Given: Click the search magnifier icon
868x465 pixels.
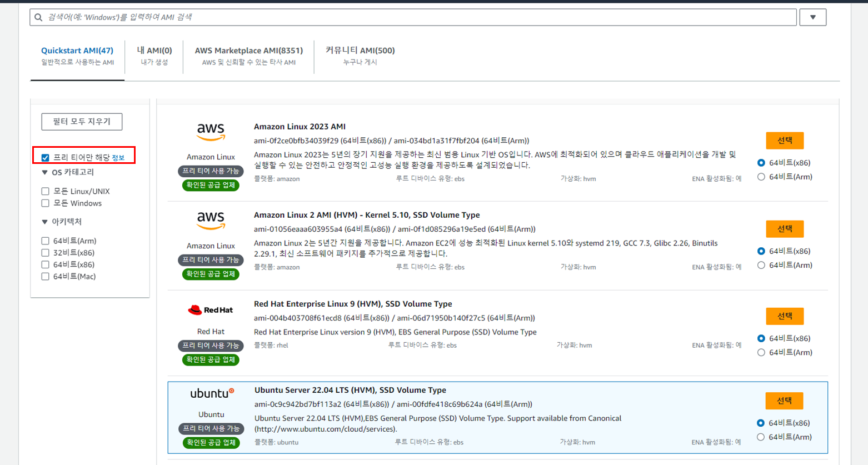Looking at the screenshot, I should click(x=38, y=17).
